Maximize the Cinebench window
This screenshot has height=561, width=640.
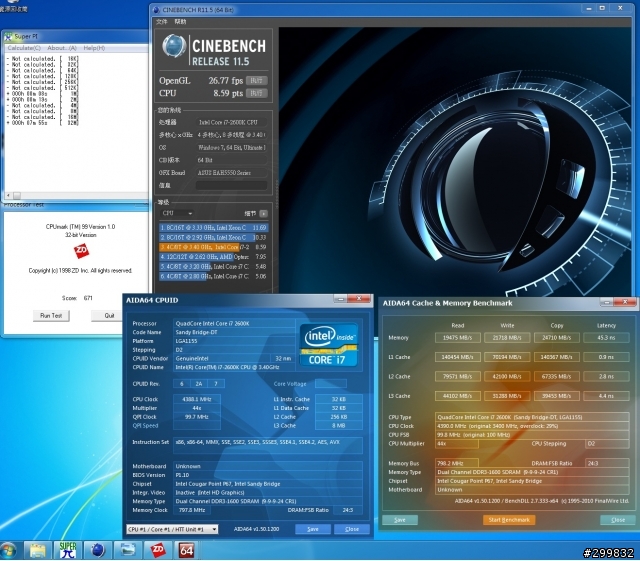[602, 8]
